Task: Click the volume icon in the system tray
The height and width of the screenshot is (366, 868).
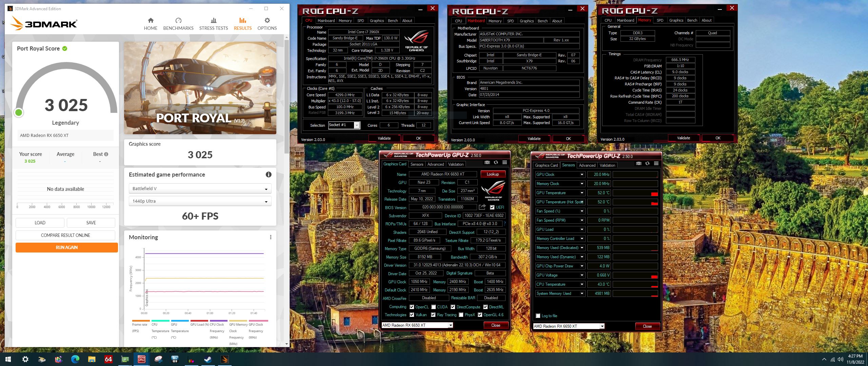Action: tap(840, 359)
